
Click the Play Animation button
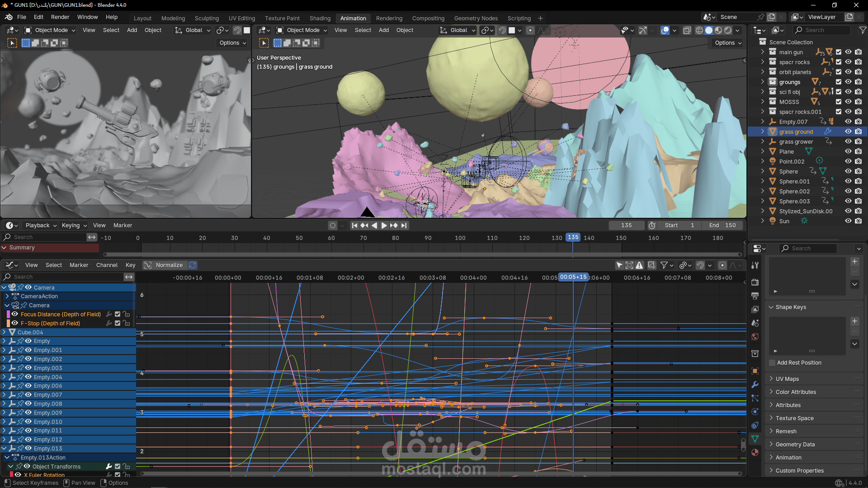pyautogui.click(x=384, y=225)
